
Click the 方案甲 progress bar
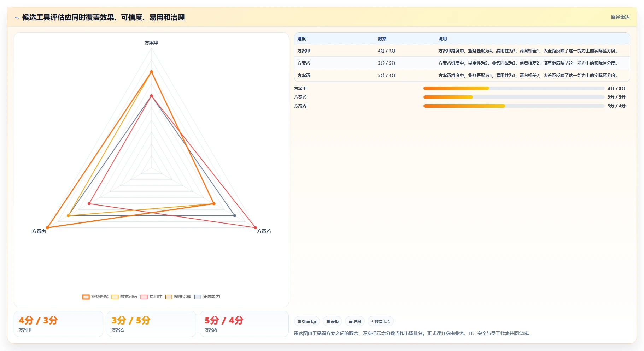pyautogui.click(x=514, y=88)
